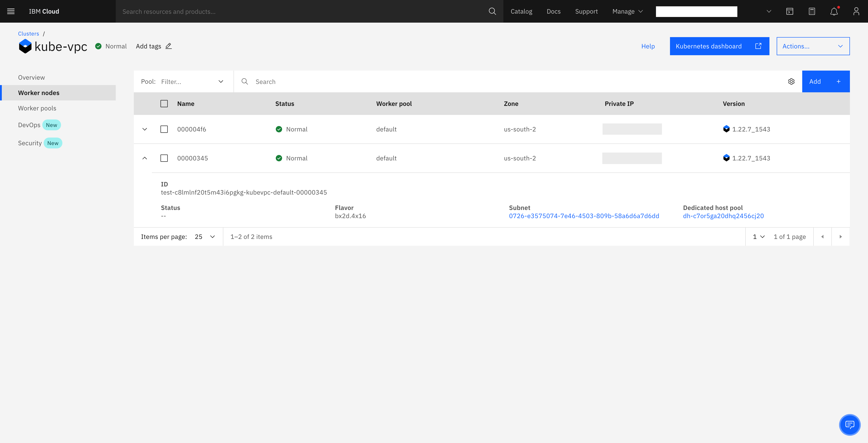Expand the row for node 000004f6
The height and width of the screenshot is (443, 868).
coord(145,129)
